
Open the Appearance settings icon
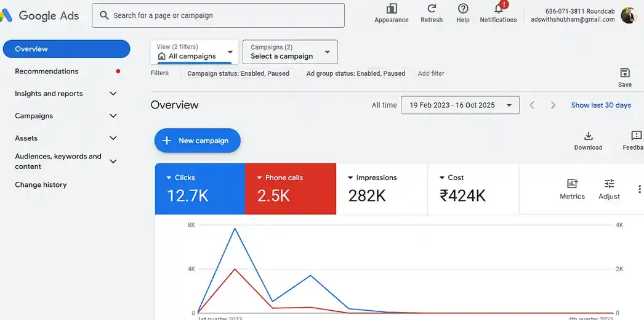coord(392,9)
